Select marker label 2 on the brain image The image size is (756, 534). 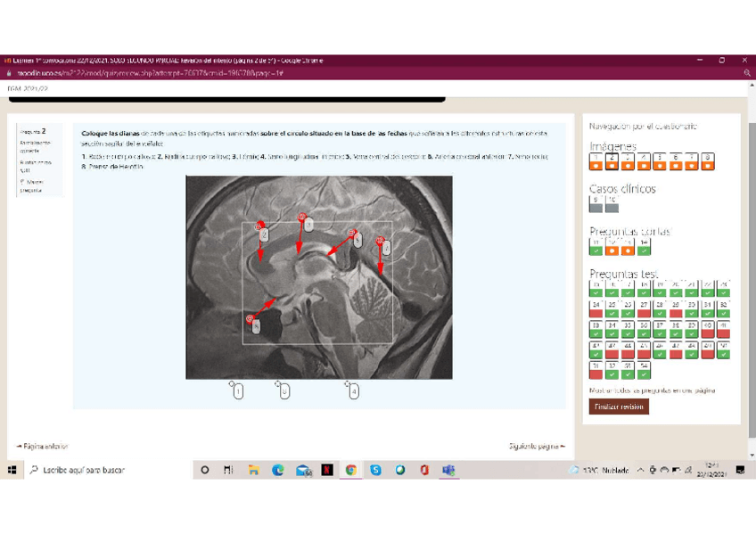point(264,234)
